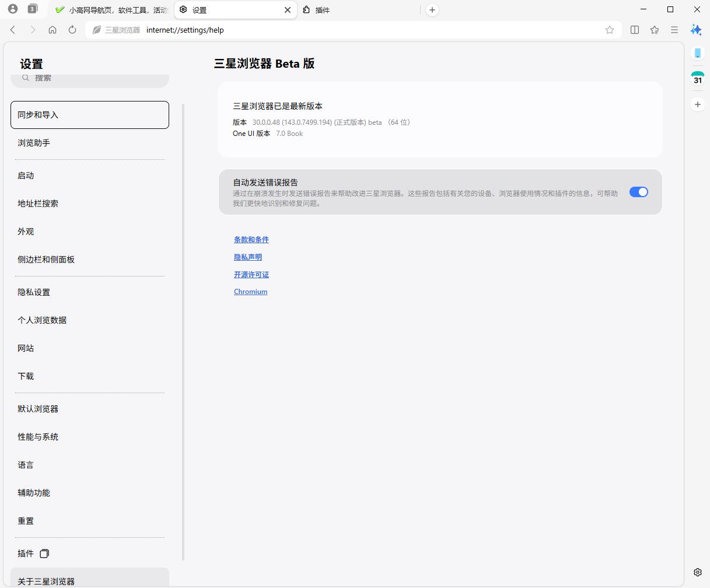The image size is (710, 588).
Task: Open the bookmarks list icon
Action: coord(654,30)
